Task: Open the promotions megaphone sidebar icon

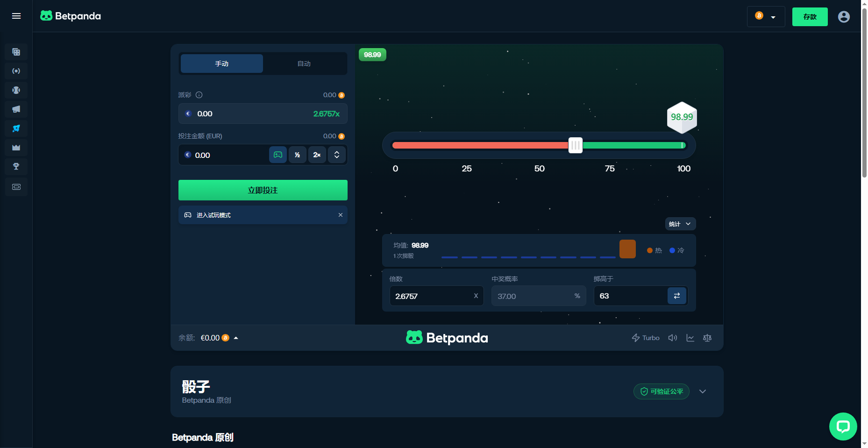Action: coord(16,109)
